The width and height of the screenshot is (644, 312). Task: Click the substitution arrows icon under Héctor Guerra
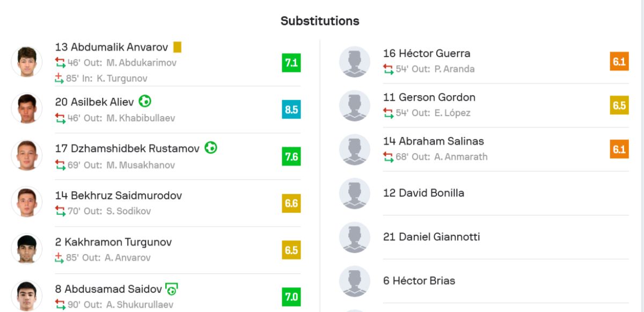(388, 69)
